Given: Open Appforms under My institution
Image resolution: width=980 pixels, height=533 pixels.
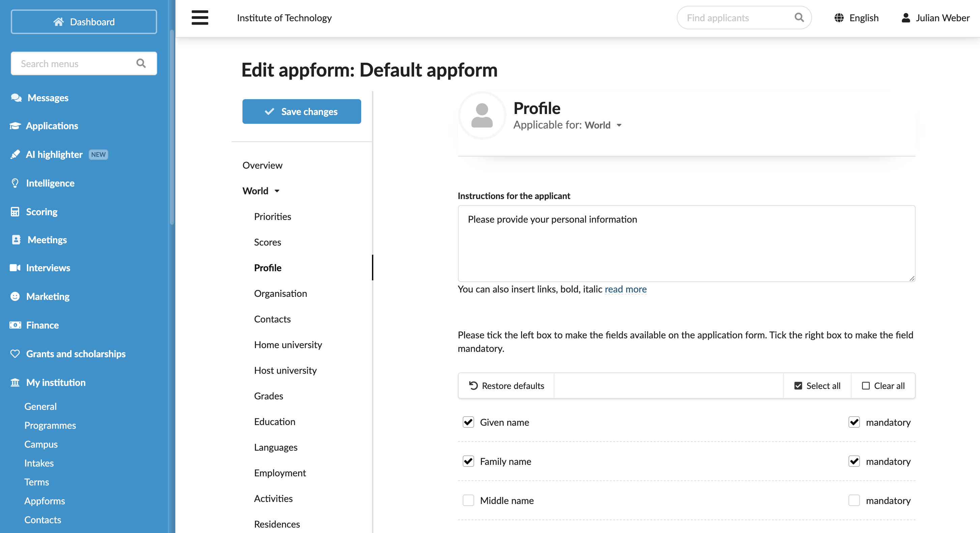Looking at the screenshot, I should [x=45, y=501].
